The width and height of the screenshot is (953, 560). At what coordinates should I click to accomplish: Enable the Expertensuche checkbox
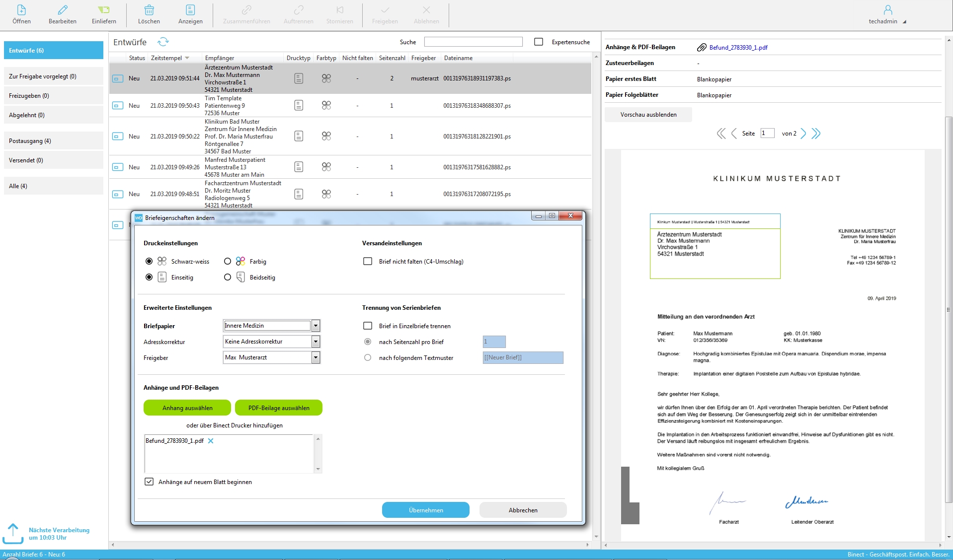(x=539, y=42)
